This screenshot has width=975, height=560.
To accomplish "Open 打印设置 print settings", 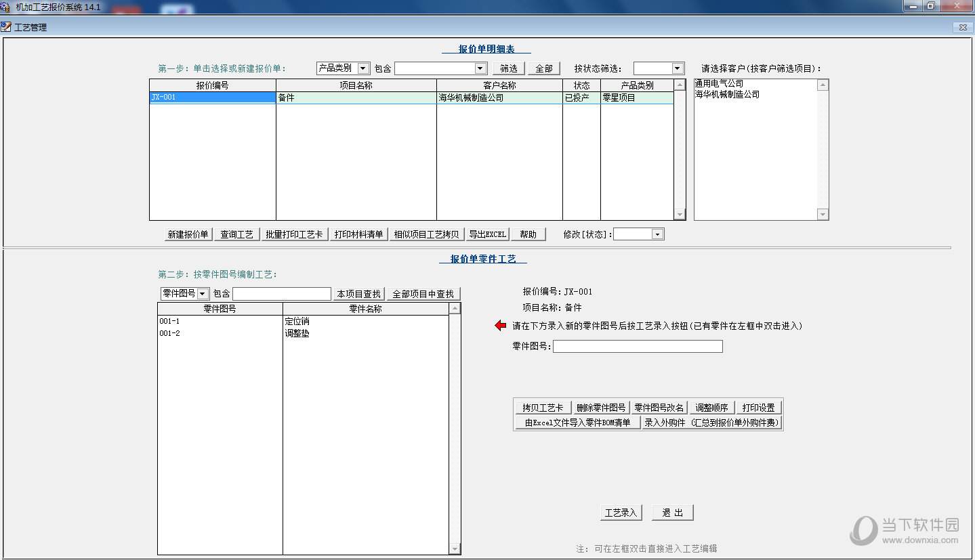I will (x=758, y=408).
